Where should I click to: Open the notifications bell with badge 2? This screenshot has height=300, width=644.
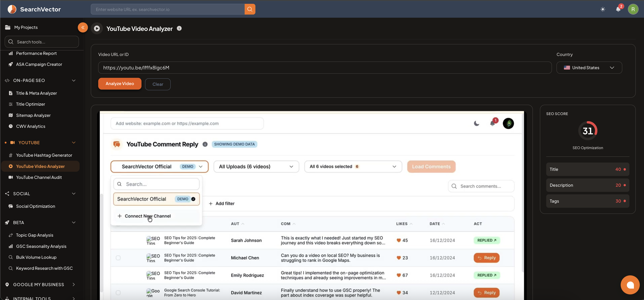(618, 9)
